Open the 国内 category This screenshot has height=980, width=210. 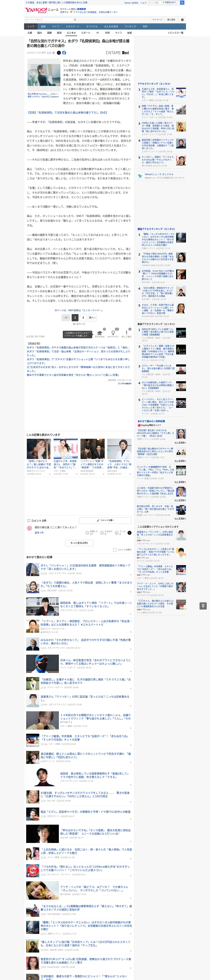pyautogui.click(x=39, y=33)
